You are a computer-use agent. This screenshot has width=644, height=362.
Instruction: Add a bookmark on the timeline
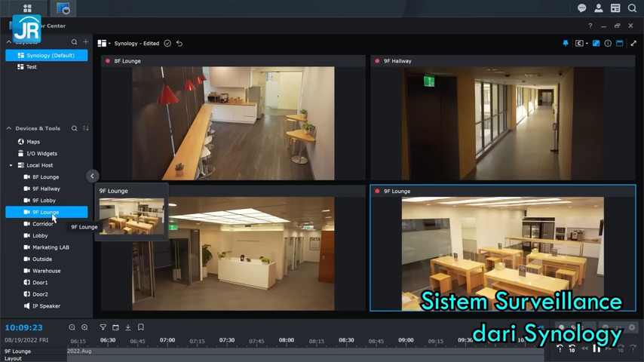tap(141, 327)
